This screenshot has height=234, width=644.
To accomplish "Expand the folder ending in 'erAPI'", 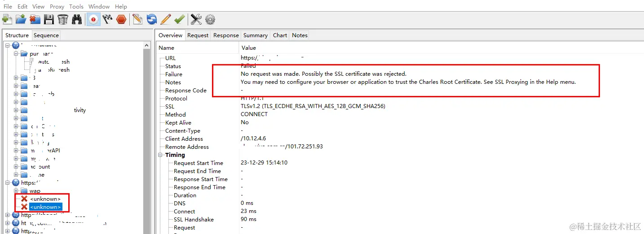I will pos(16,151).
